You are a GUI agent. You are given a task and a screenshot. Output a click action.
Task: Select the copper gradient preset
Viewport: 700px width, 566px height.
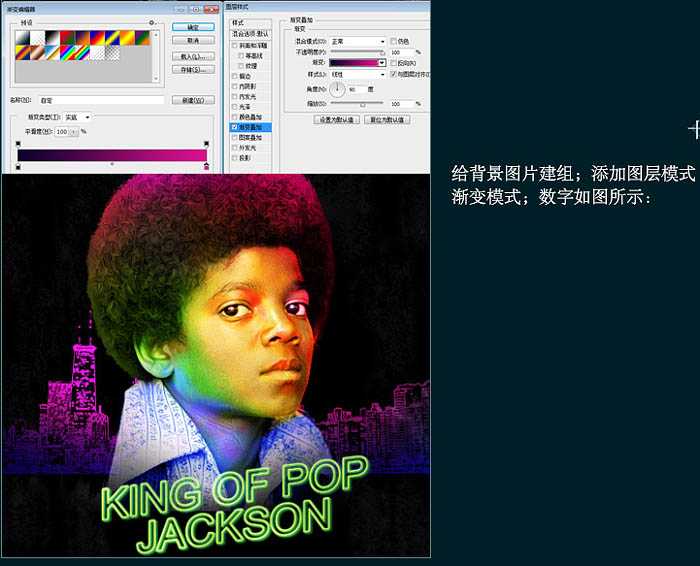38,53
